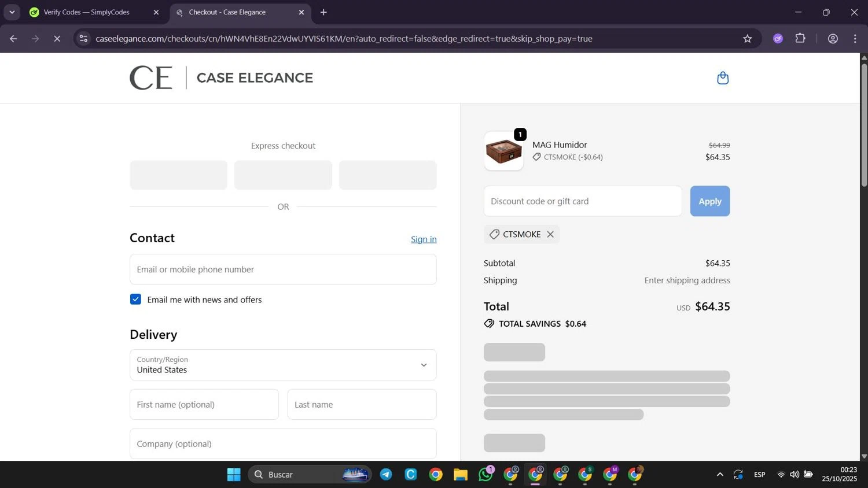Screen dimensions: 868x488
Task: Open the tab search dropdown arrow
Action: tap(12, 12)
